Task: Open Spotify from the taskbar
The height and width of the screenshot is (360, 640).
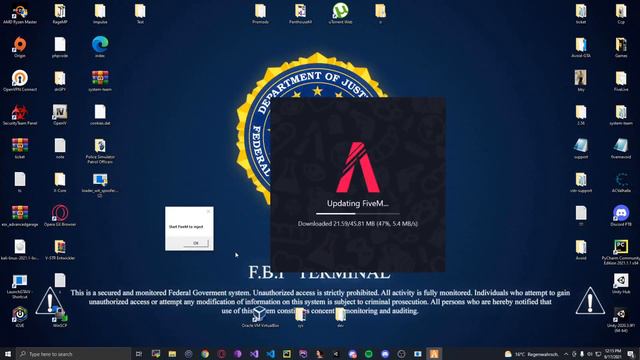Action: click(369, 353)
